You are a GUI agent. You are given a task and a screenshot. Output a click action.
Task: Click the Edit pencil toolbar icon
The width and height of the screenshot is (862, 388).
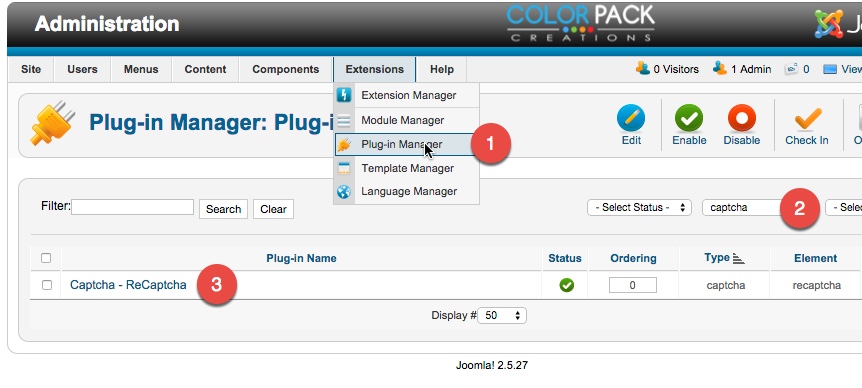631,118
